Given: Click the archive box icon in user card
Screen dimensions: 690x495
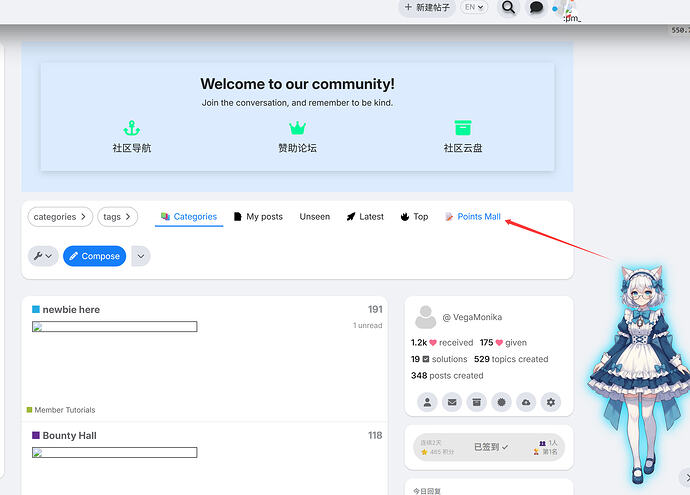Looking at the screenshot, I should (477, 402).
